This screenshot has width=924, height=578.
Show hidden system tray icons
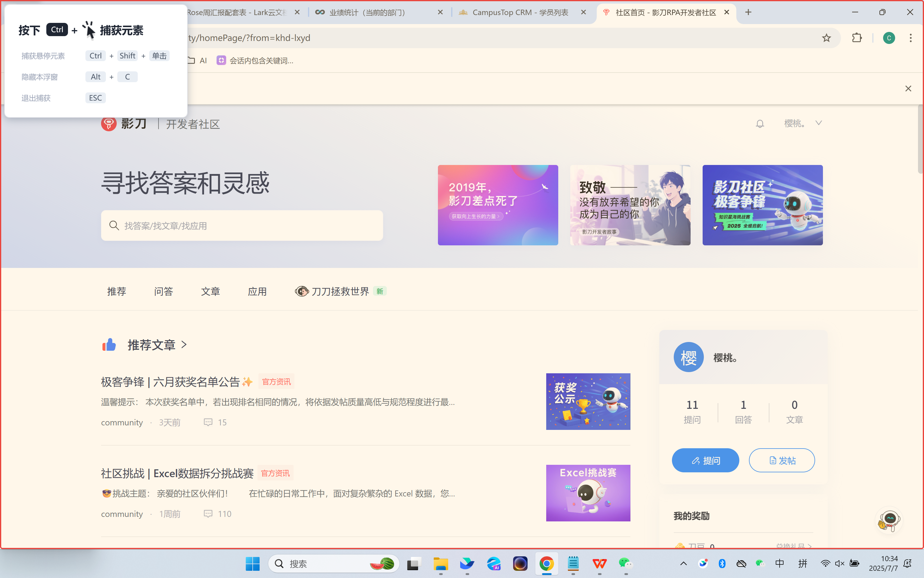pyautogui.click(x=683, y=564)
